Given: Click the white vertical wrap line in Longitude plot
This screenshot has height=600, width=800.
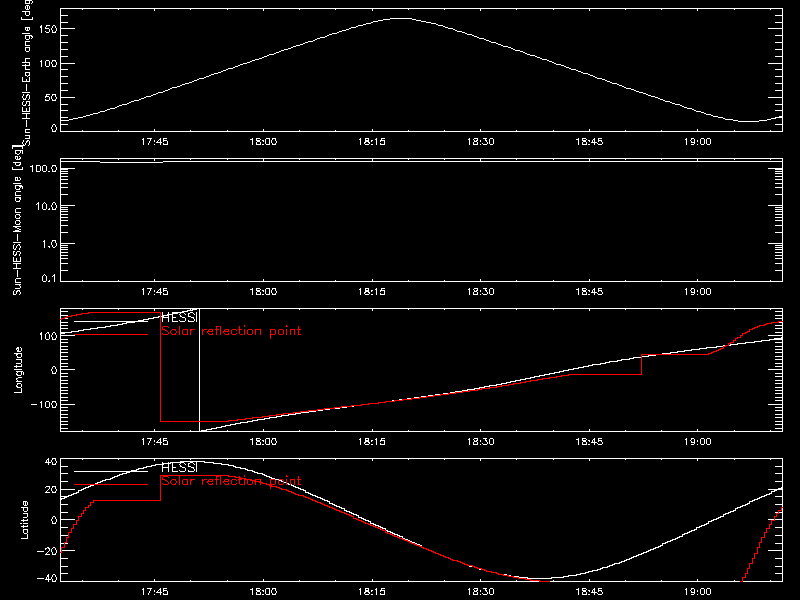Looking at the screenshot, I should [199, 370].
